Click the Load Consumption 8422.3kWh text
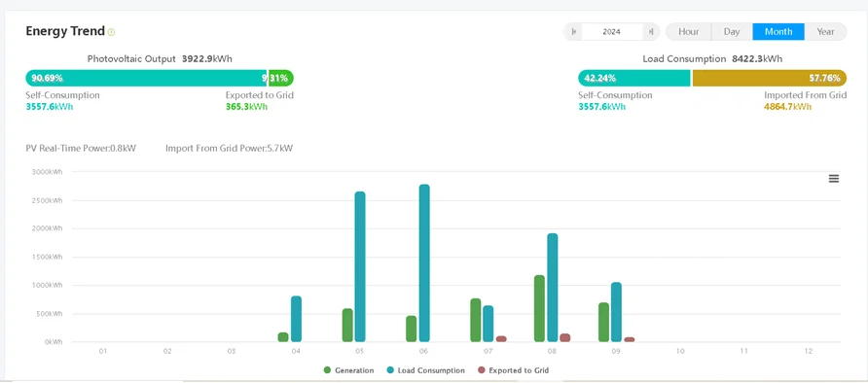 [712, 58]
